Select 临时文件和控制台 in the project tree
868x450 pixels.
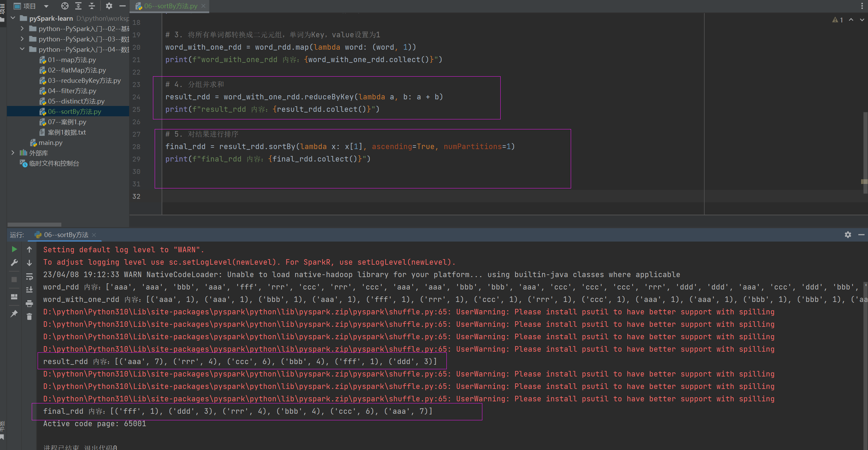click(x=54, y=163)
